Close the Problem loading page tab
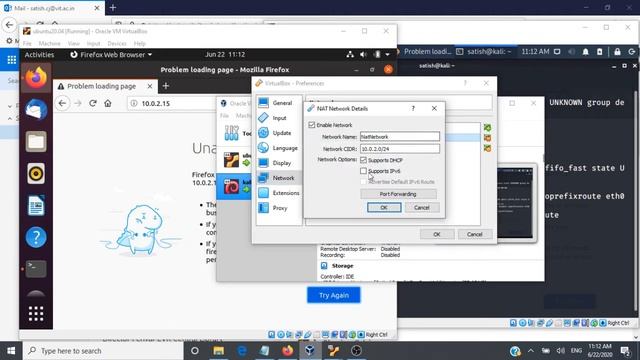This screenshot has width=640, height=360. click(x=150, y=86)
